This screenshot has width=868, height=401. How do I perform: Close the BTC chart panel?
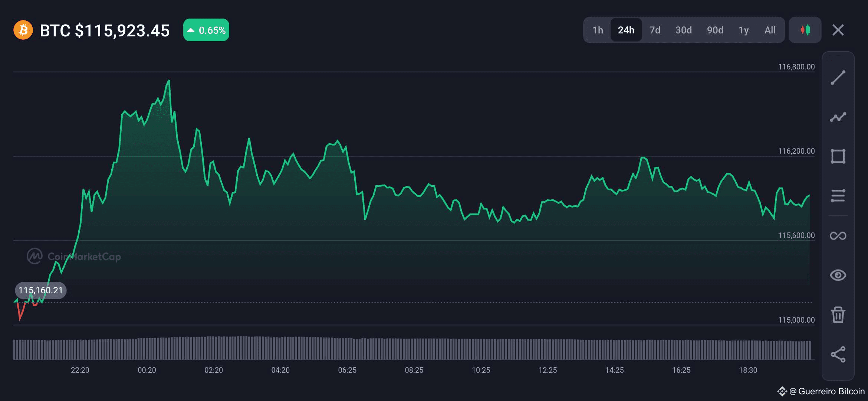click(x=838, y=30)
